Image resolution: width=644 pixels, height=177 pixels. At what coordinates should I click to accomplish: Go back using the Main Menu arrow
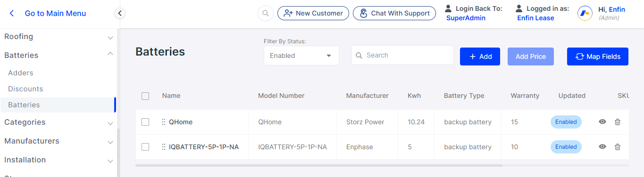[12, 13]
